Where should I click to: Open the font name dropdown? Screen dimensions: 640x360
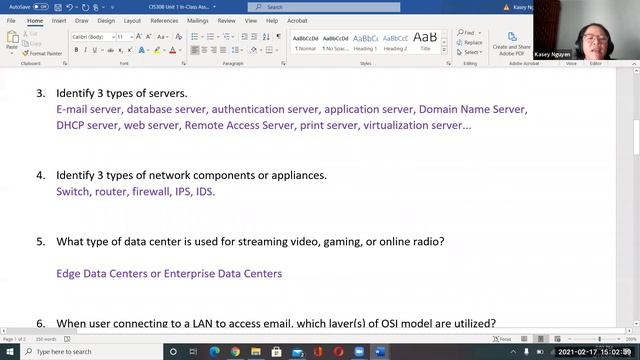click(113, 37)
